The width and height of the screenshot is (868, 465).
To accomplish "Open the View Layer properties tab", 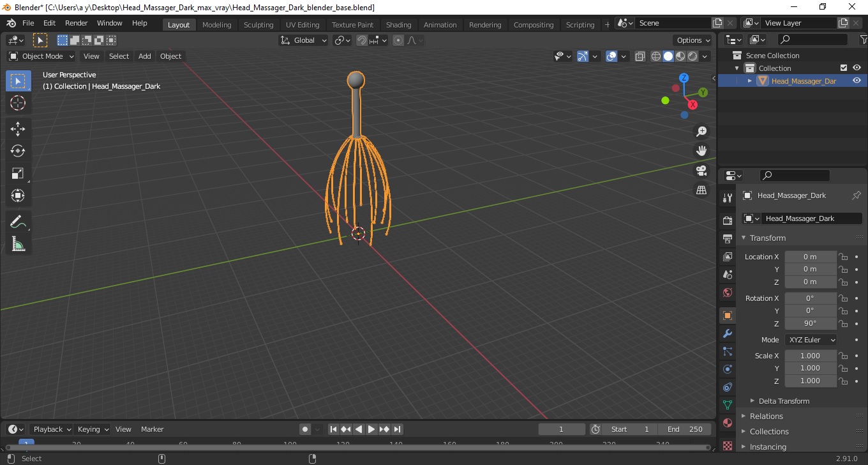I will click(727, 256).
